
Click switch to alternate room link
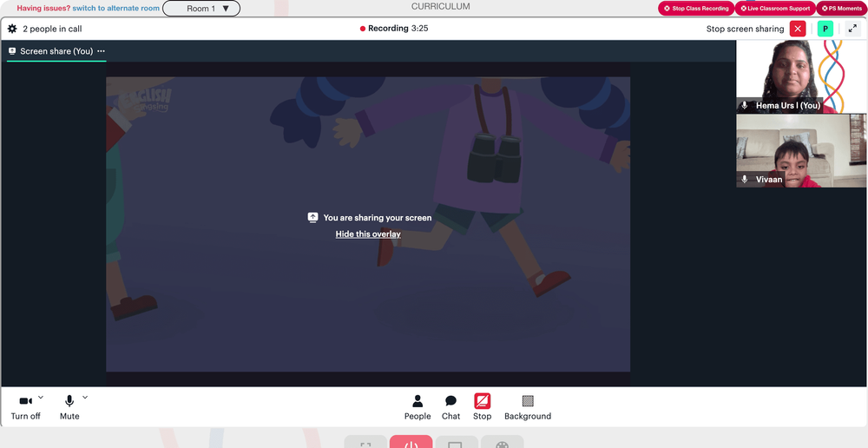115,9
